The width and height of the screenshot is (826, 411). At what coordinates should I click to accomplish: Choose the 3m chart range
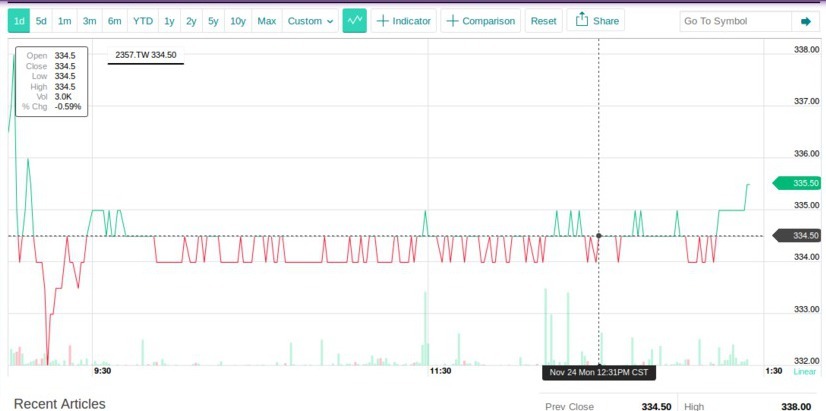click(90, 21)
